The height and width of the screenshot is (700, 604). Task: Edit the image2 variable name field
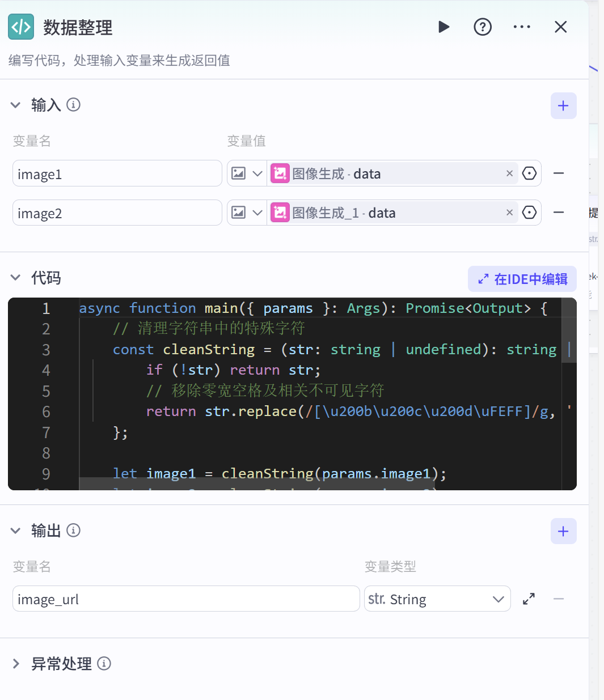pos(117,213)
